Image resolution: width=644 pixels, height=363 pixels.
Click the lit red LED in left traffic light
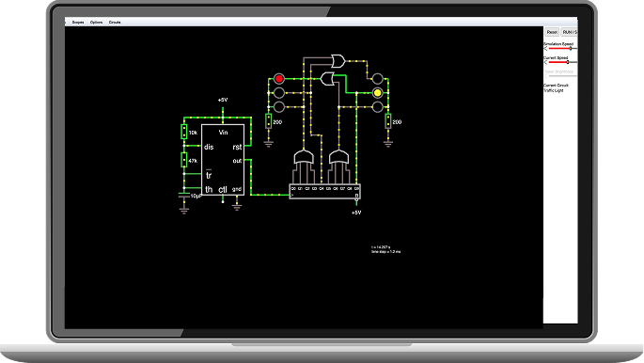pyautogui.click(x=279, y=78)
